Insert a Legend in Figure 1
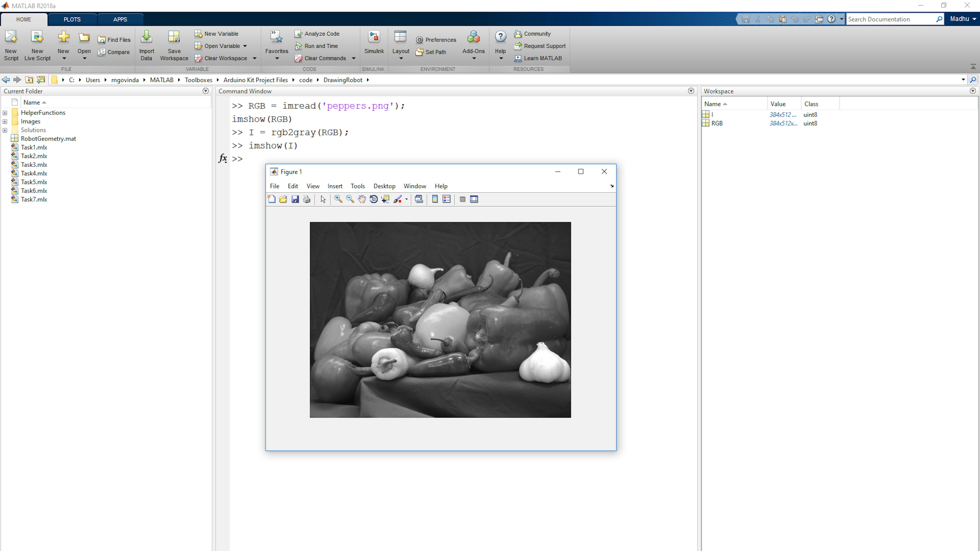 (x=447, y=199)
